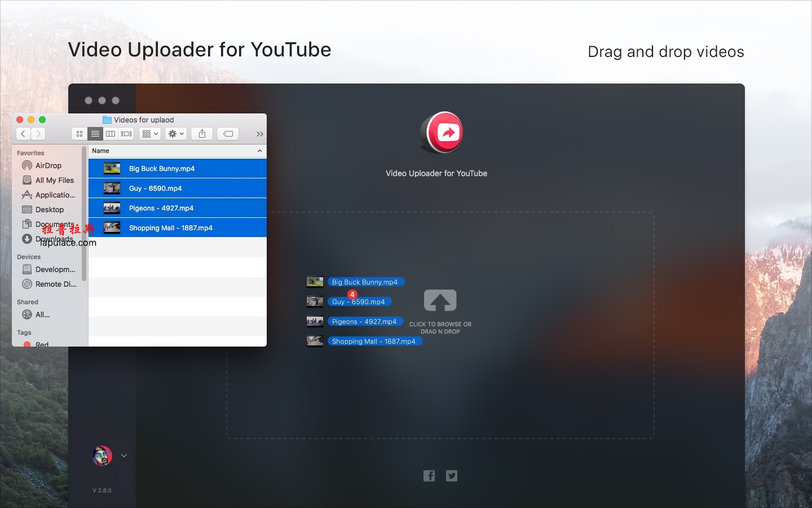Screen dimensions: 812x508
Task: Switch Finder to cover flow view
Action: tap(126, 134)
